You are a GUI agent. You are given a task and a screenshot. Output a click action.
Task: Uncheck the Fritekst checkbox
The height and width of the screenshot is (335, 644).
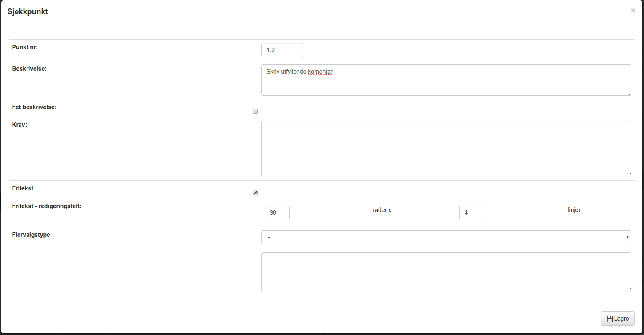(255, 193)
